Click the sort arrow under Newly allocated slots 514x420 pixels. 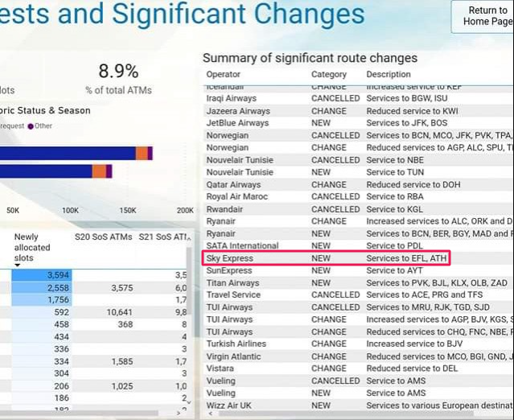click(x=18, y=265)
